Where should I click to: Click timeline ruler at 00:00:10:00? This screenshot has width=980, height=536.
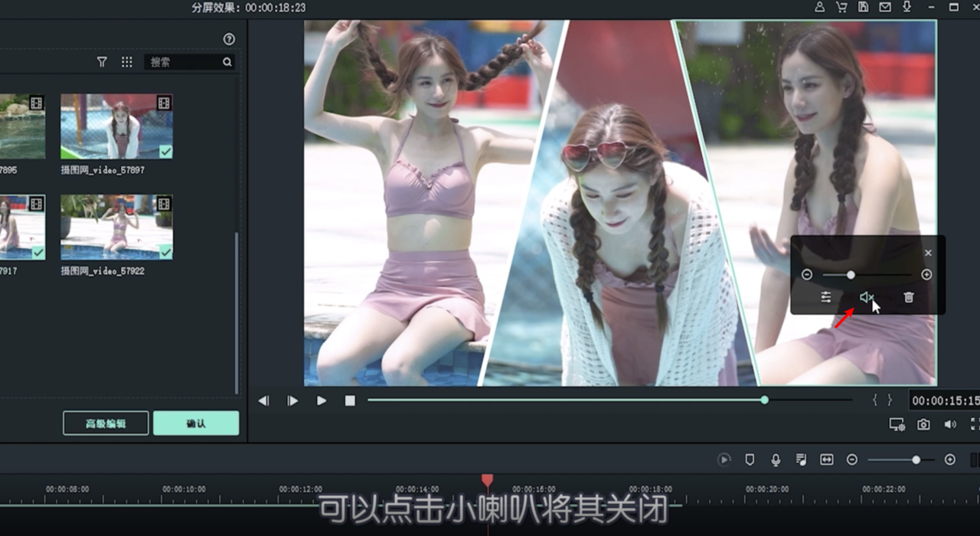(184, 489)
